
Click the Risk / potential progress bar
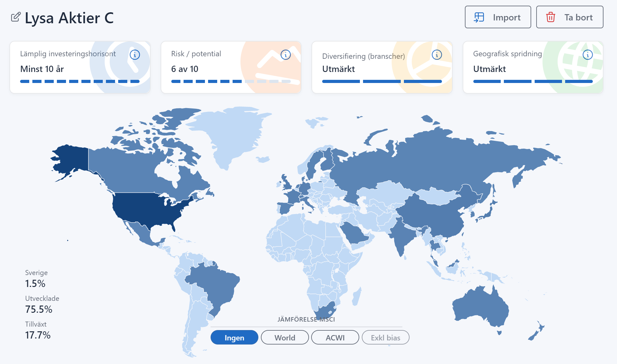231,81
